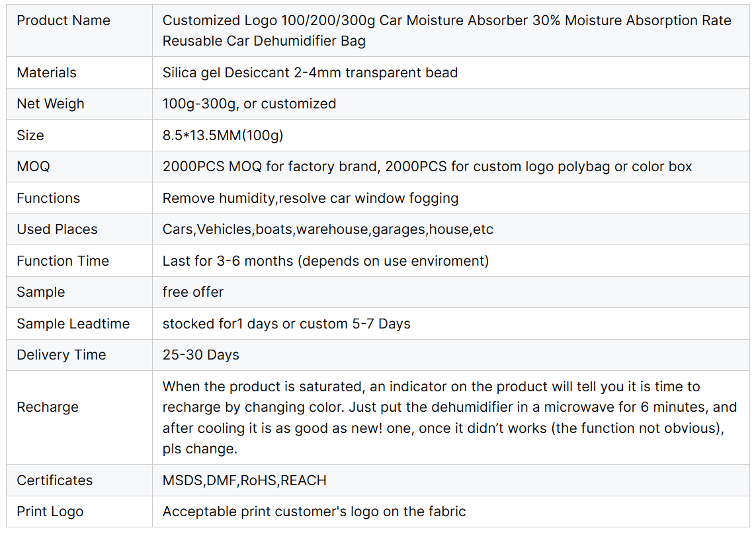Click the Customized Logo product title text
756x536 pixels.
pos(446,30)
